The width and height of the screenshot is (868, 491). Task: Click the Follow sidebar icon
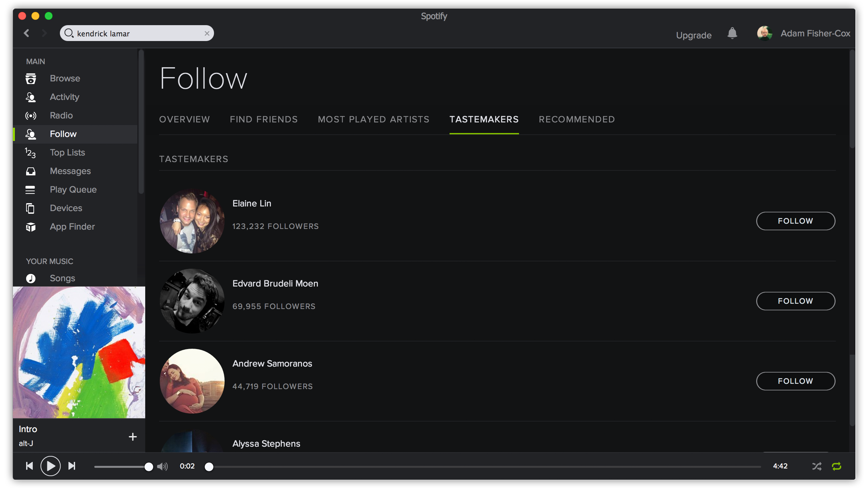(x=31, y=134)
